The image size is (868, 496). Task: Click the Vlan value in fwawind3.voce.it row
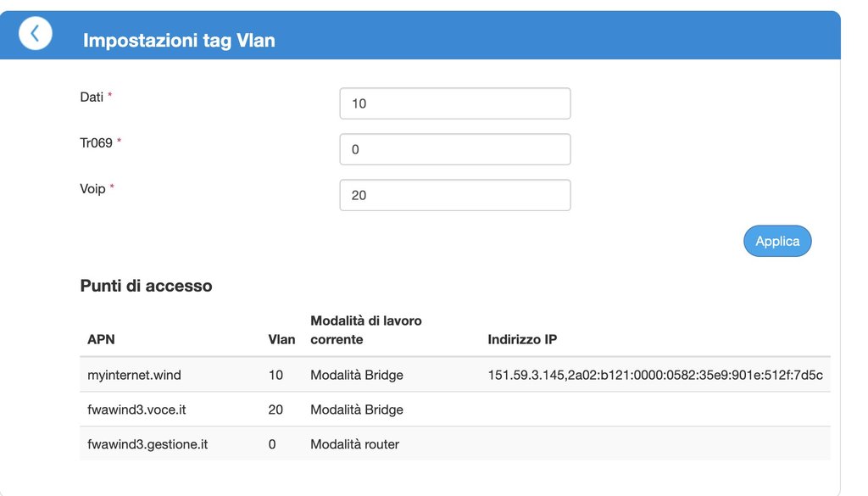pyautogui.click(x=275, y=410)
